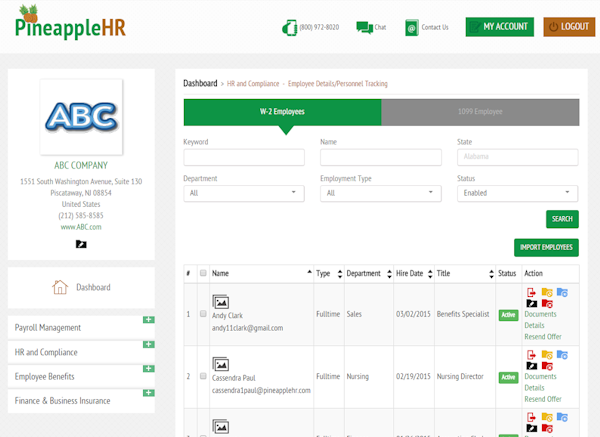Click the red exit-arrow icon in the third employee row

(x=531, y=417)
